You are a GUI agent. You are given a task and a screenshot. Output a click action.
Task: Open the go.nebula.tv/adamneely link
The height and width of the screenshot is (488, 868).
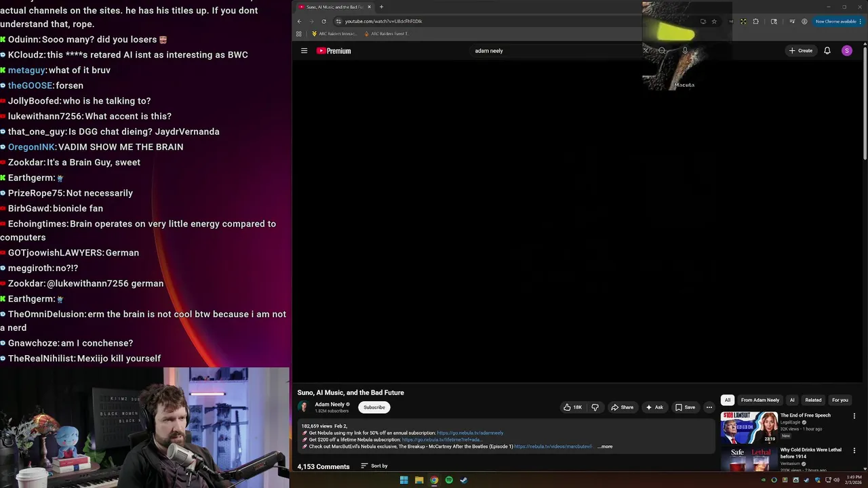pyautogui.click(x=470, y=433)
